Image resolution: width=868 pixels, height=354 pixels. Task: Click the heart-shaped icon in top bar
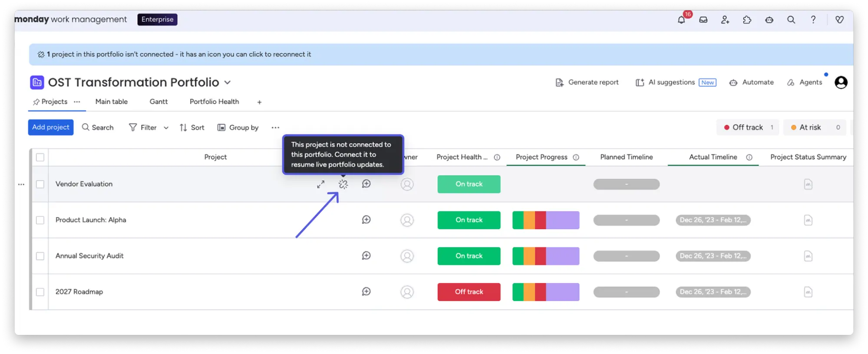click(840, 20)
